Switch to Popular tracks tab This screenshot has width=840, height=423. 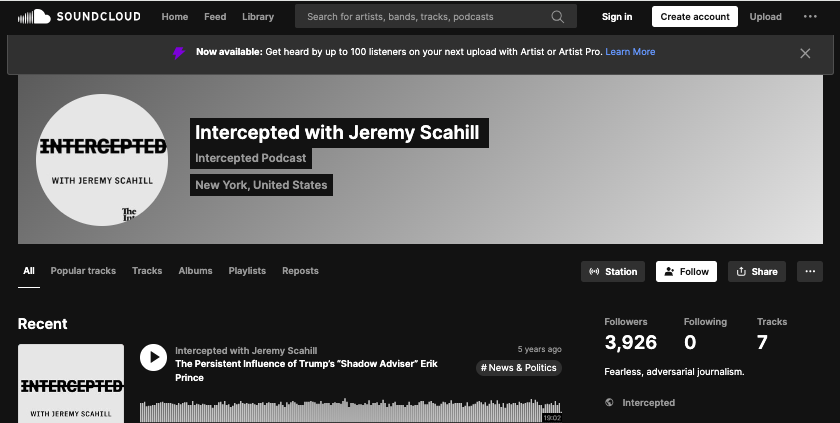click(x=83, y=271)
